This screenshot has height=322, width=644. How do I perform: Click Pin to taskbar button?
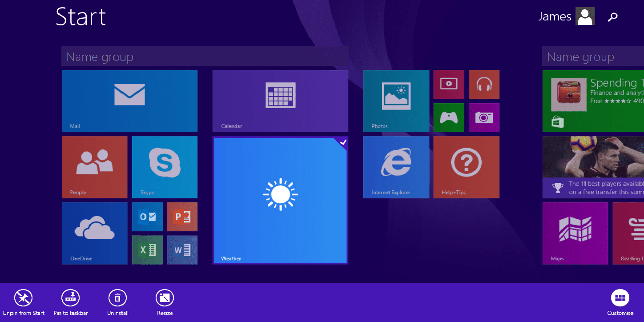pyautogui.click(x=71, y=302)
